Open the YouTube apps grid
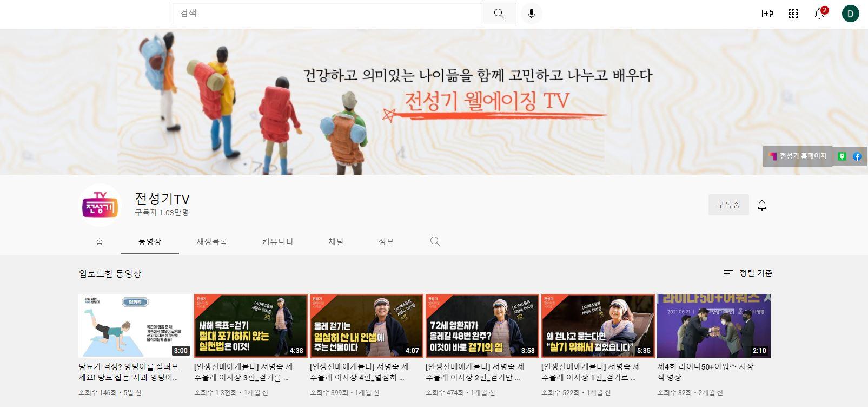868x407 pixels. (793, 14)
